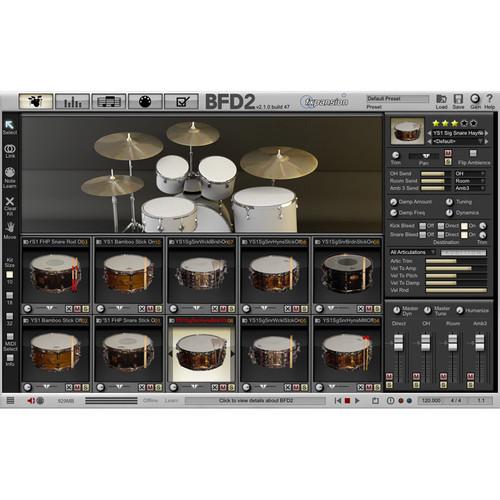Screen dimensions: 500x500
Task: Go to previous kit-piece left of YS1 Sig Snare
Action: click(429, 133)
